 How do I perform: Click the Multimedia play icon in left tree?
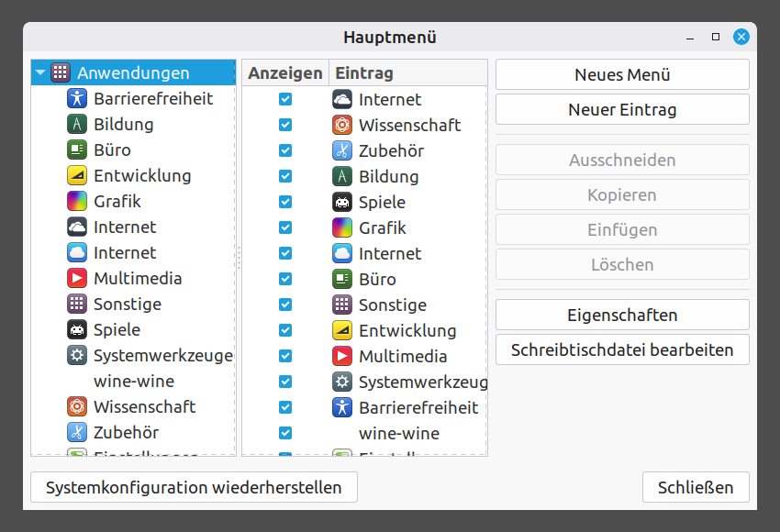click(x=77, y=279)
